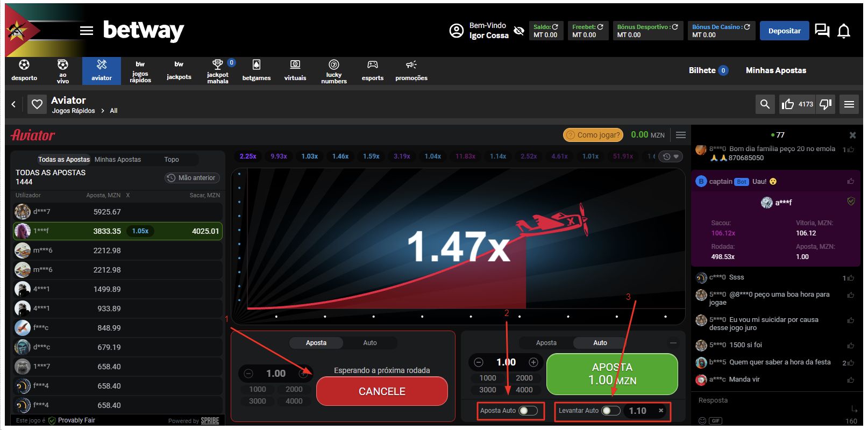
Task: Open jogos rápidos category
Action: point(140,71)
